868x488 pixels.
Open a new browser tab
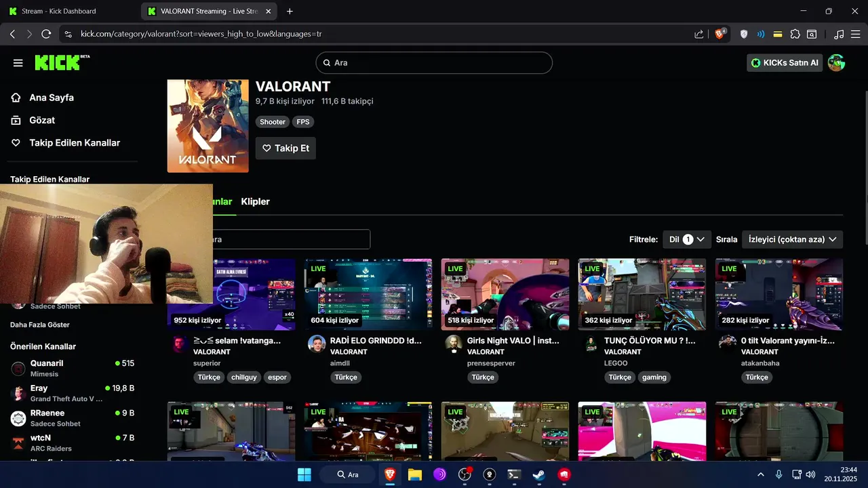(290, 12)
